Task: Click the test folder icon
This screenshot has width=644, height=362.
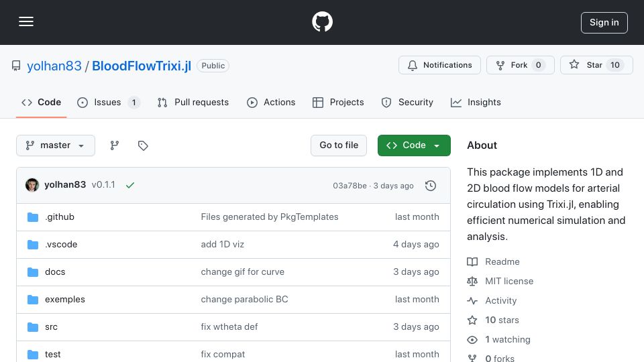Action: (33, 355)
